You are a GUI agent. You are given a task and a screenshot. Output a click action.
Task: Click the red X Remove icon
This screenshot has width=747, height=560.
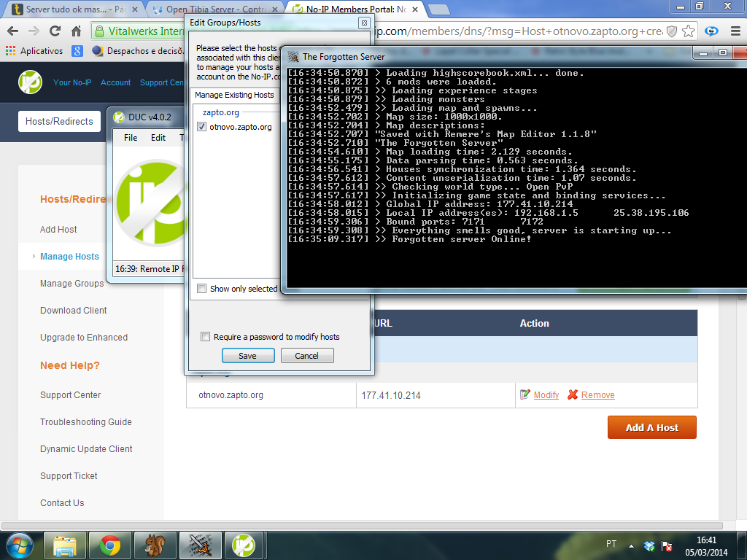[x=572, y=394]
